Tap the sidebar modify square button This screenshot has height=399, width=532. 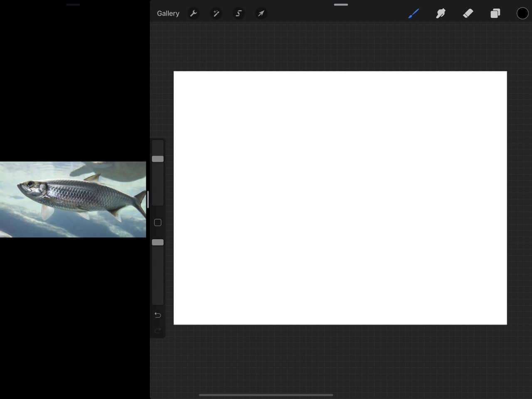click(158, 223)
